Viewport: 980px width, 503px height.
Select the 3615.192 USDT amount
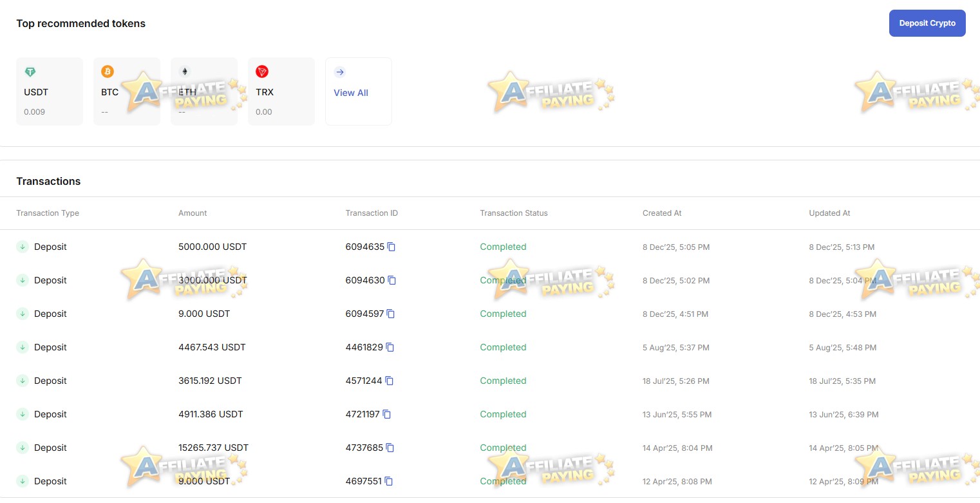click(x=210, y=381)
